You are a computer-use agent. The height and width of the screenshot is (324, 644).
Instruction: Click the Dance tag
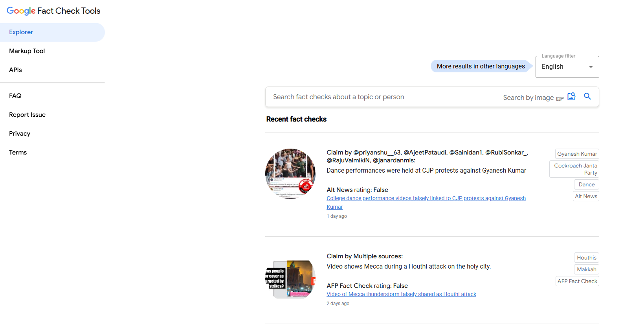(x=586, y=184)
